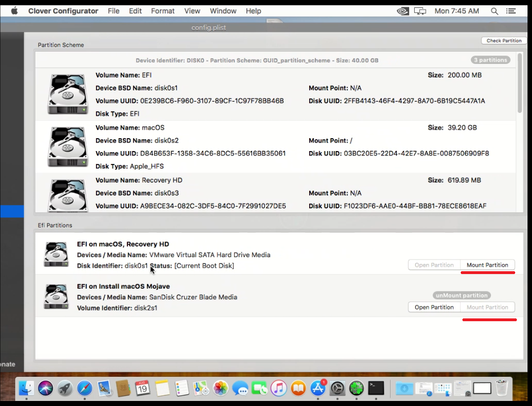The height and width of the screenshot is (406, 532).
Task: Select the EFI disk0s1 drive icon
Action: coord(68,94)
